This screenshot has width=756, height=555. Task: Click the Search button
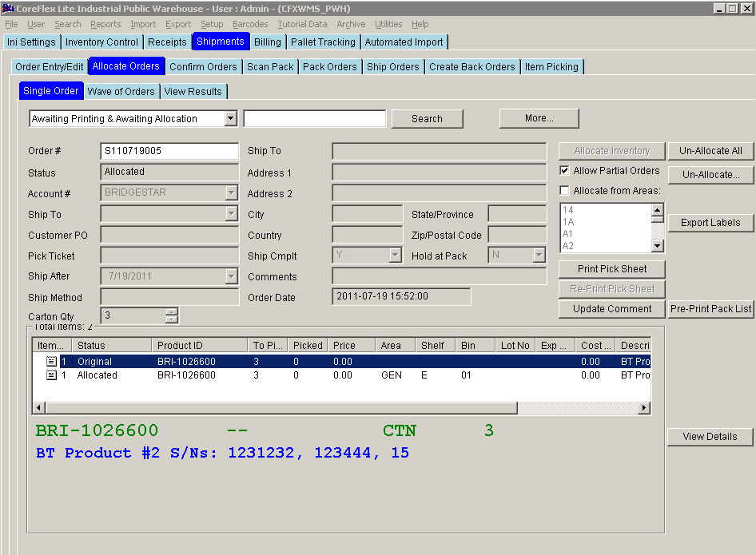428,118
